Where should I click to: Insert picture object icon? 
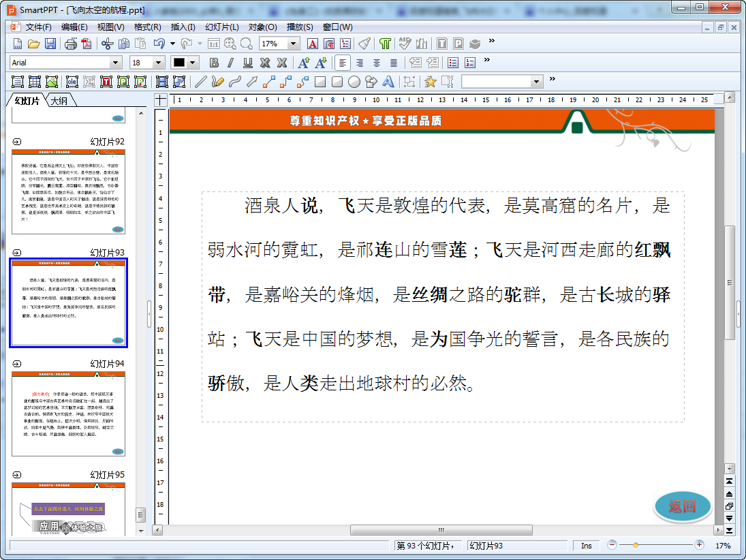tap(51, 82)
